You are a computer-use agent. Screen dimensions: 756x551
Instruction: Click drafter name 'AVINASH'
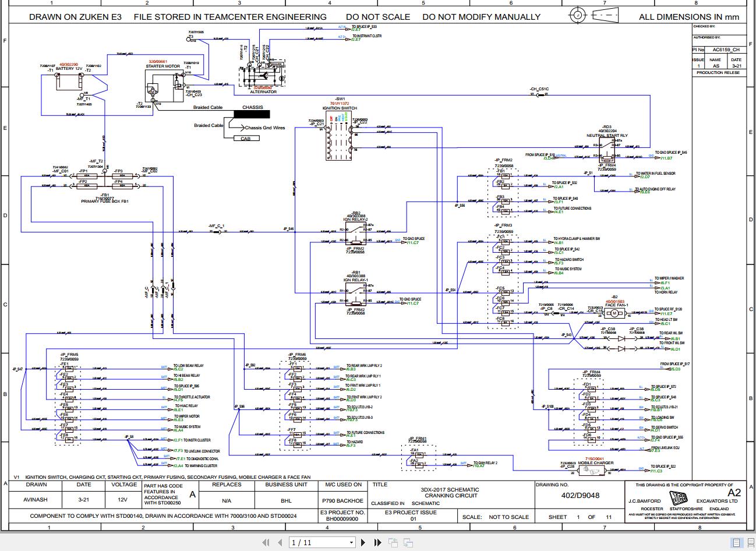[x=36, y=499]
